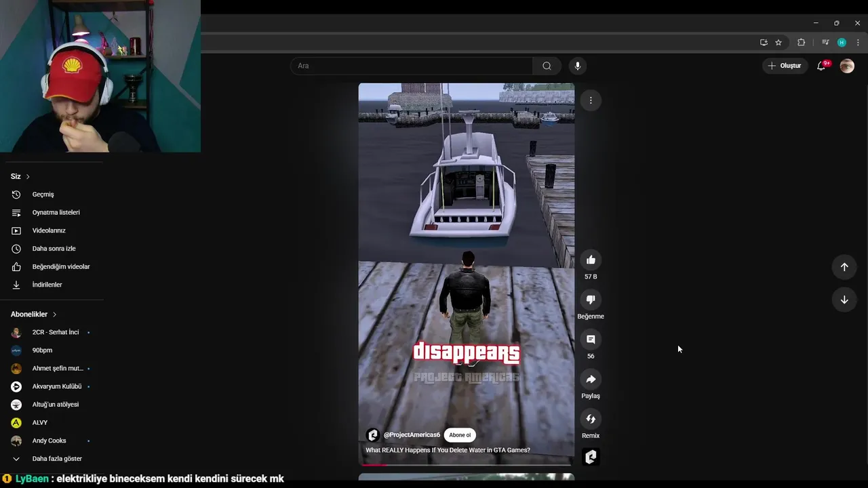Go to next Short with down arrow

point(844,300)
